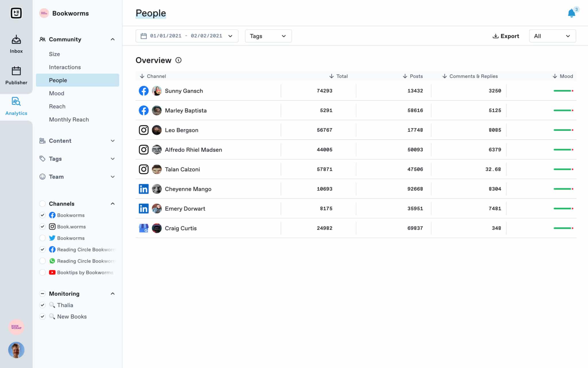The width and height of the screenshot is (588, 368).
Task: Click the calendar icon in date range
Action: coord(144,36)
